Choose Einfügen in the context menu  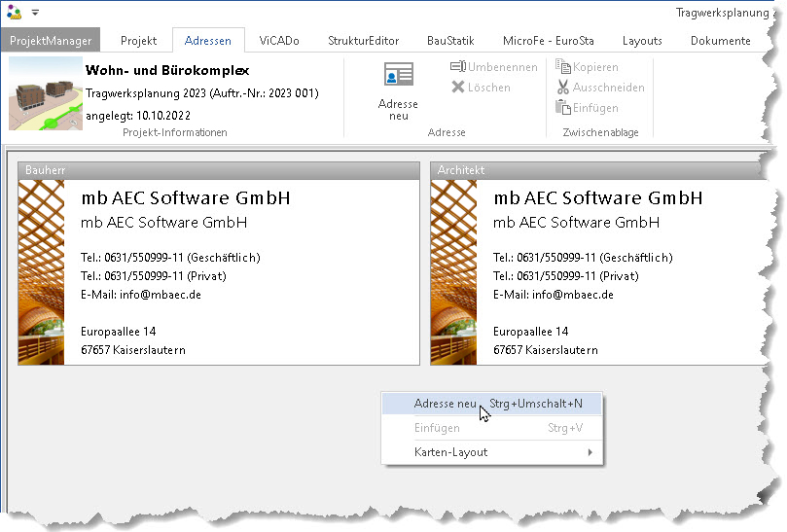492,428
